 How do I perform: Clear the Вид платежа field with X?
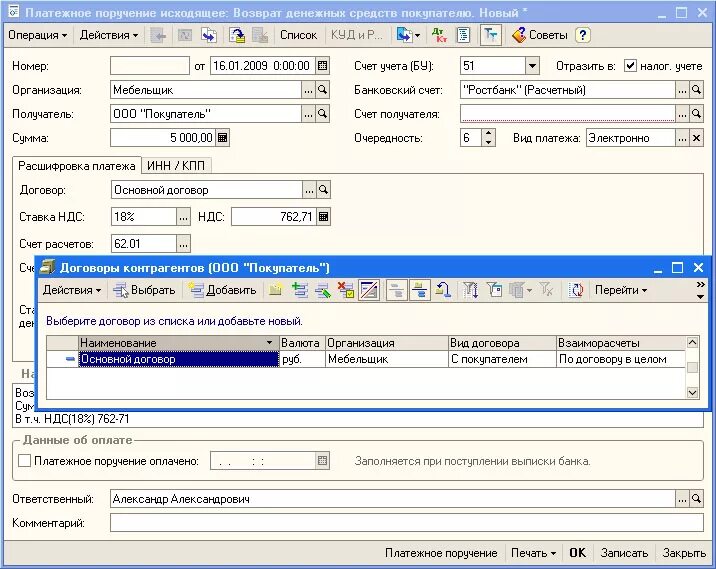(696, 138)
